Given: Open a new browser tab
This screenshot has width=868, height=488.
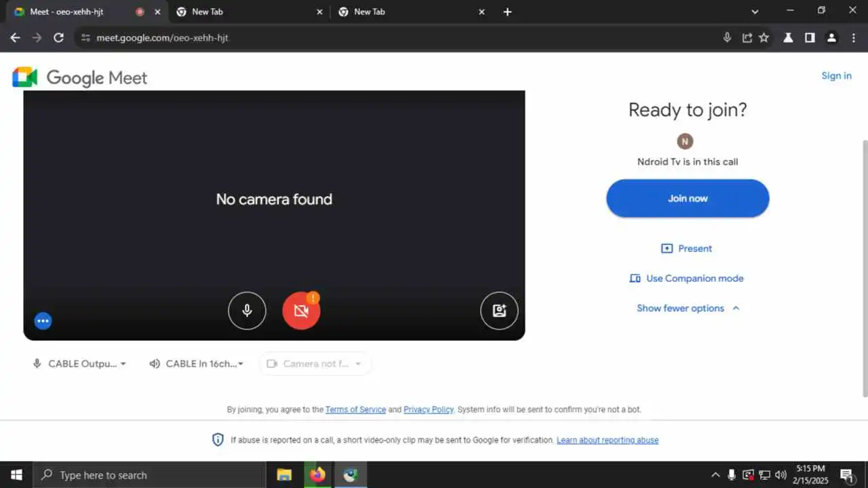Looking at the screenshot, I should (507, 12).
